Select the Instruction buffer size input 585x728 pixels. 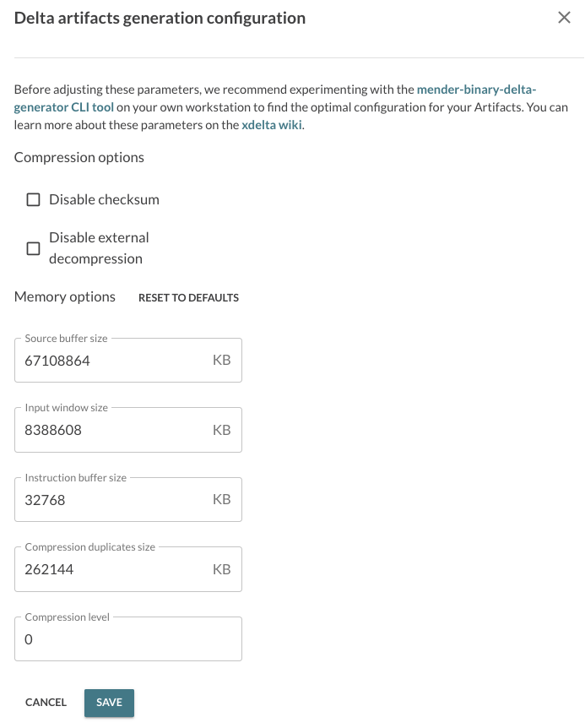110,500
